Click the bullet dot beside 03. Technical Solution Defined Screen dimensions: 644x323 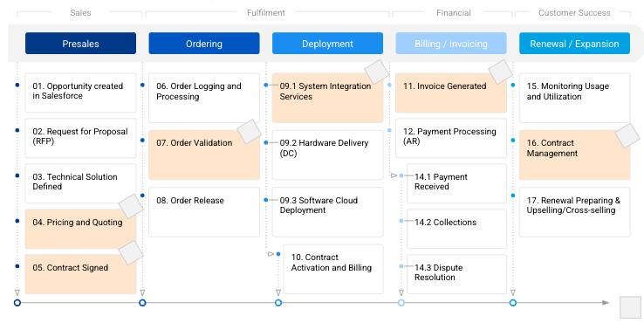[x=17, y=175]
